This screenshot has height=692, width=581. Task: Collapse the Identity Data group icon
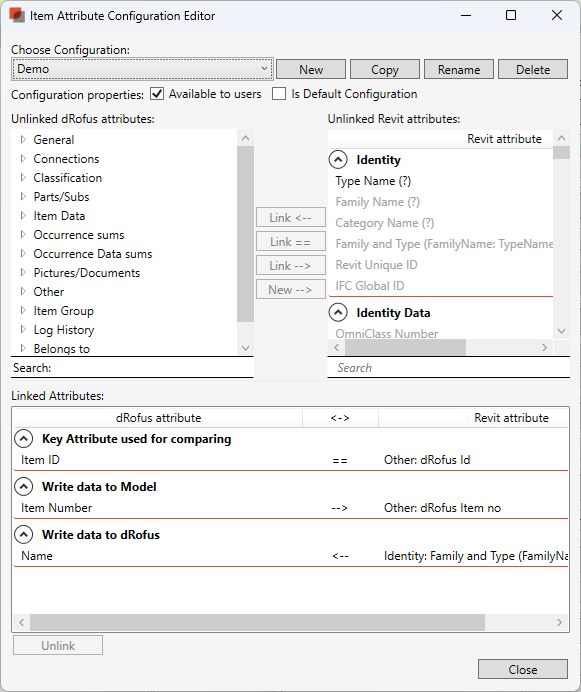(x=338, y=313)
